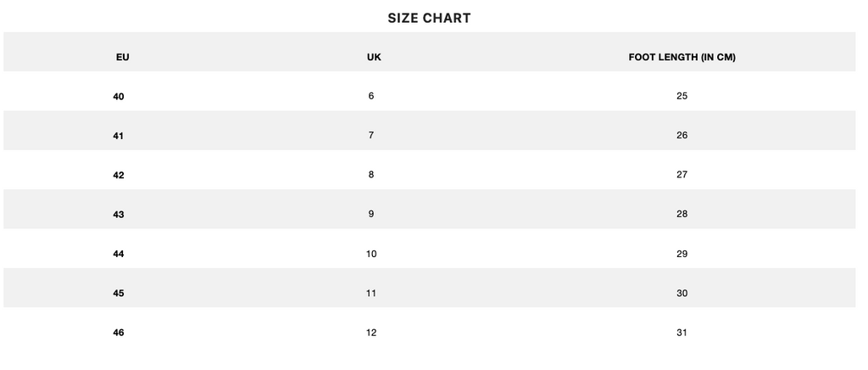Choose EU size 43 cell
Viewport: 868px width, 370px height.
coord(119,215)
